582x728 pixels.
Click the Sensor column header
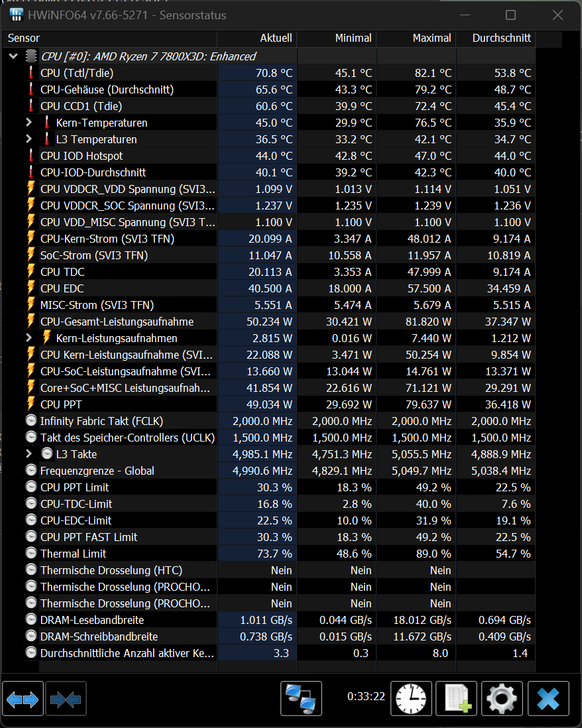coord(109,38)
